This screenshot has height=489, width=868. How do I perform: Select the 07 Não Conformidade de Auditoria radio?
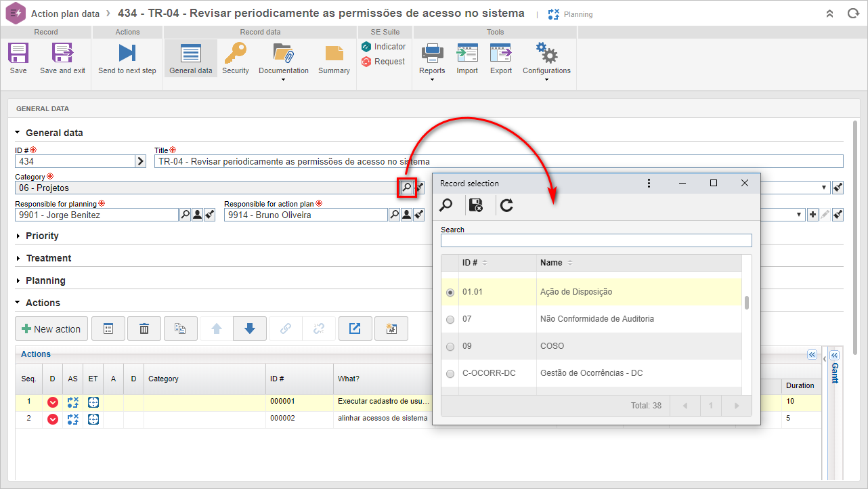click(450, 320)
